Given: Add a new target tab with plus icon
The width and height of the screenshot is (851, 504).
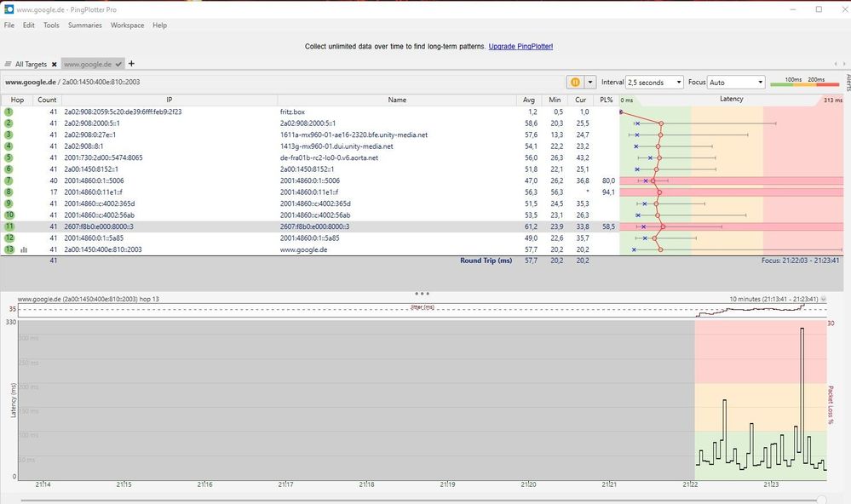Looking at the screenshot, I should point(131,64).
